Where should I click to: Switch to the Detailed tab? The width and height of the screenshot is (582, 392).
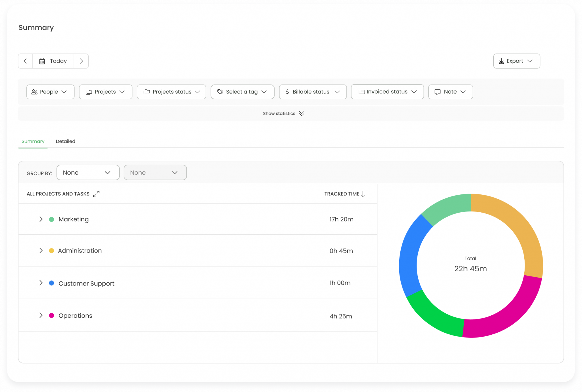65,141
